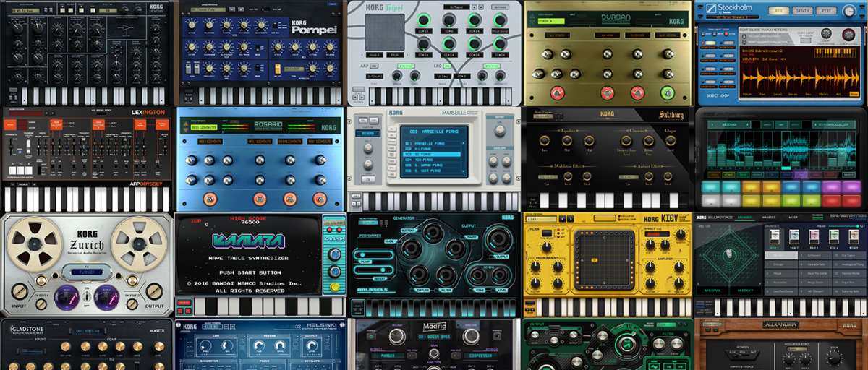The width and height of the screenshot is (868, 370).
Task: Open the COMPRESSOR effect selector on Madrid
Action: 480,356
